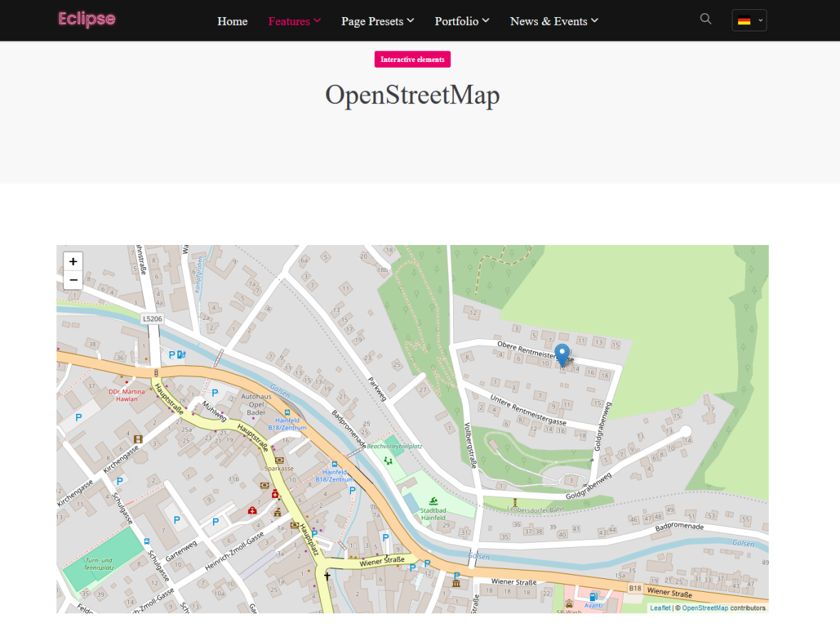
Task: Zoom out the map with minus button
Action: point(73,281)
